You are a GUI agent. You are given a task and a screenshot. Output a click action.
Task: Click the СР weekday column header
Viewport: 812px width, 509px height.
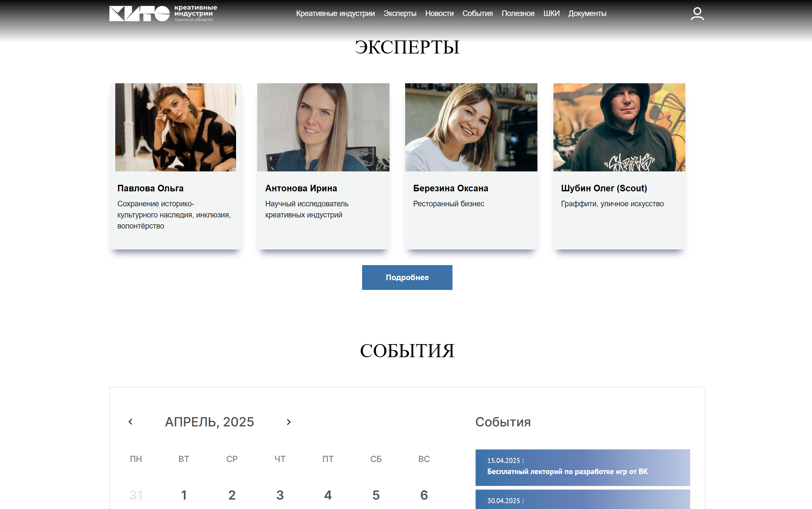(x=232, y=459)
